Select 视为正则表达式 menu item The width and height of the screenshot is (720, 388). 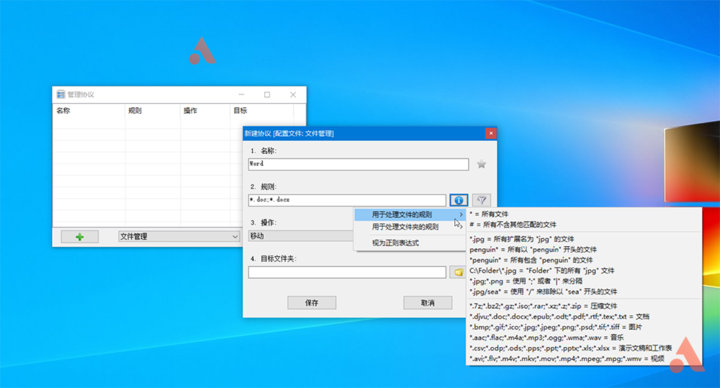tap(410, 243)
